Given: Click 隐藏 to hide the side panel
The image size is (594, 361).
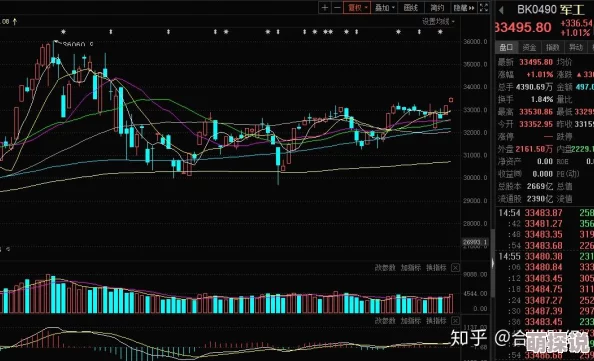Looking at the screenshot, I should [464, 8].
